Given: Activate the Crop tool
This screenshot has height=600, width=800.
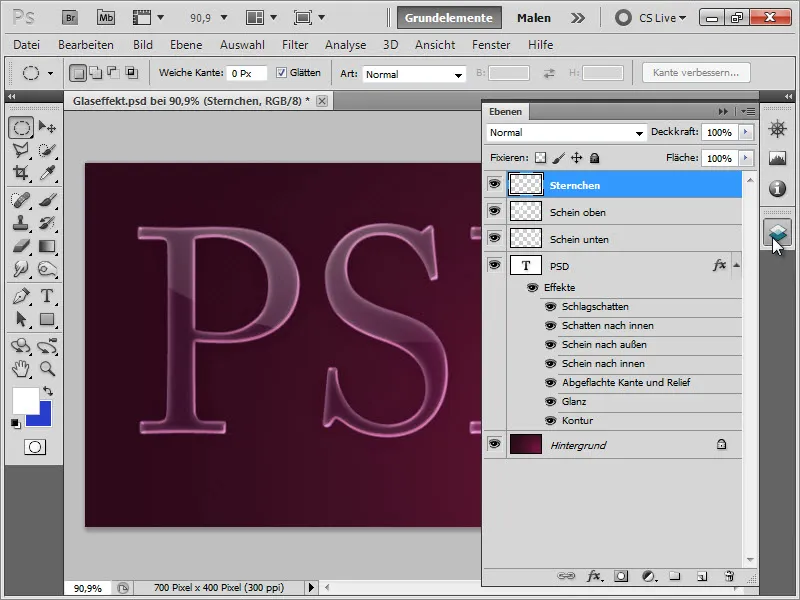Looking at the screenshot, I should 21,173.
